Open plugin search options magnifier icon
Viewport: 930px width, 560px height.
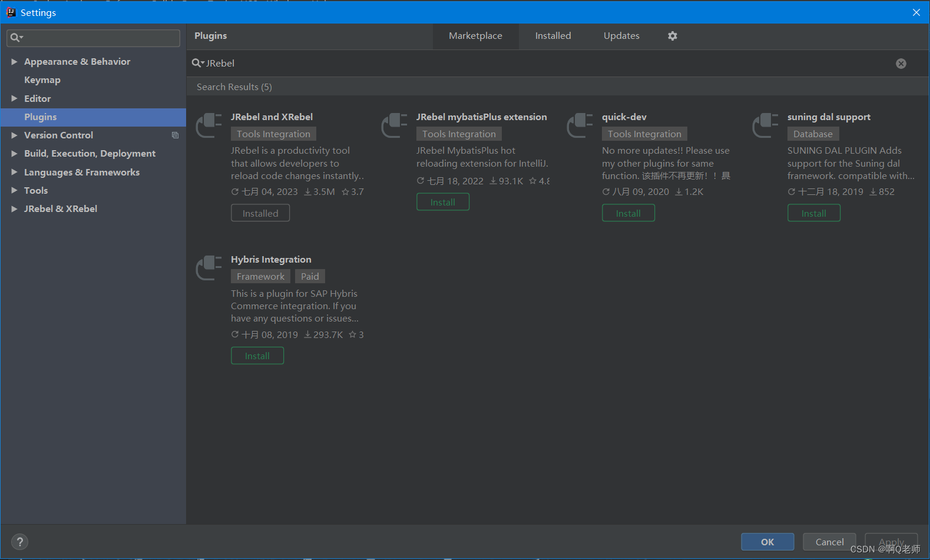[x=198, y=63]
